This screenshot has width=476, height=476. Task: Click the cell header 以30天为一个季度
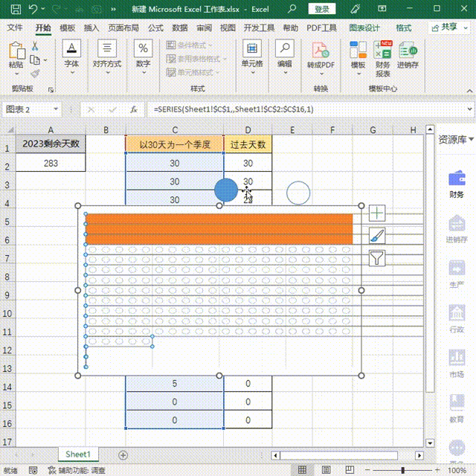[175, 144]
